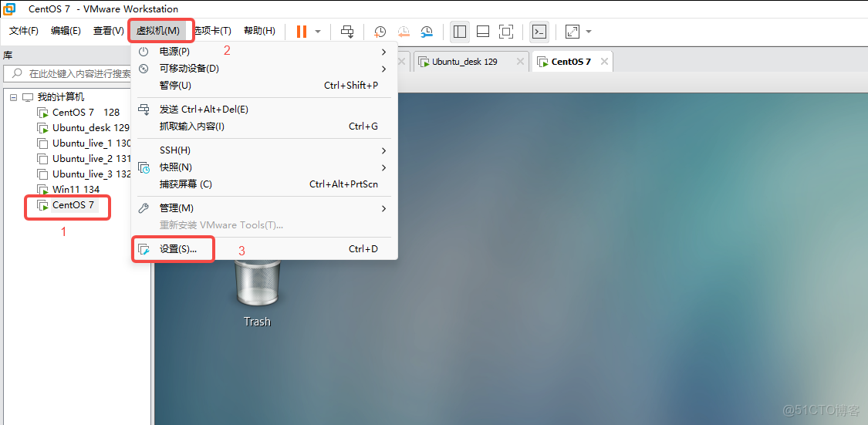Select 抓取输入内容(I) menu entry
Image resolution: width=868 pixels, height=425 pixels.
264,126
